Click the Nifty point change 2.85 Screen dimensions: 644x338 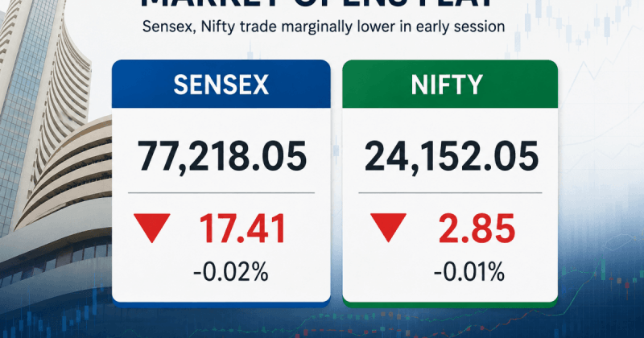point(477,229)
